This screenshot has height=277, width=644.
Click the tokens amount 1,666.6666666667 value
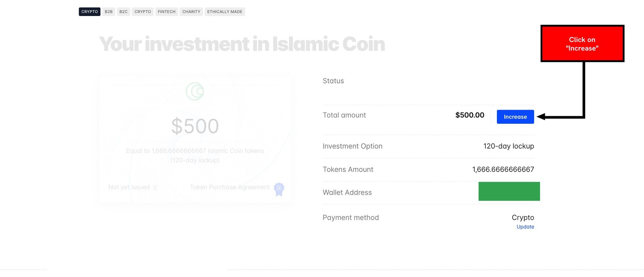click(x=503, y=169)
